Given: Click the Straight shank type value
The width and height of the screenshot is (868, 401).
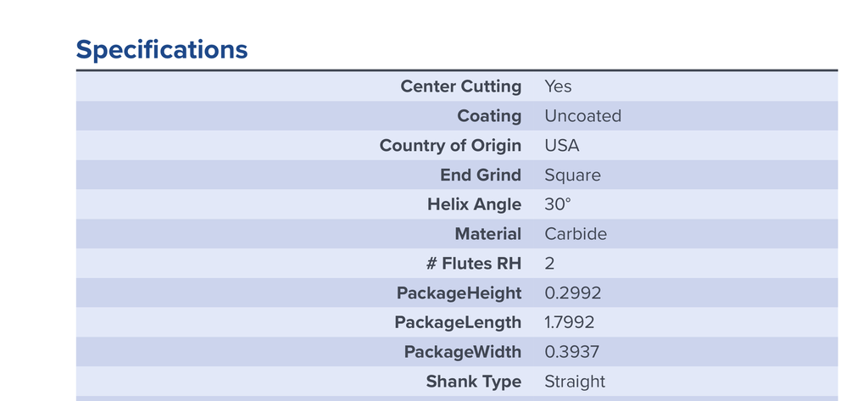Looking at the screenshot, I should click(576, 382).
